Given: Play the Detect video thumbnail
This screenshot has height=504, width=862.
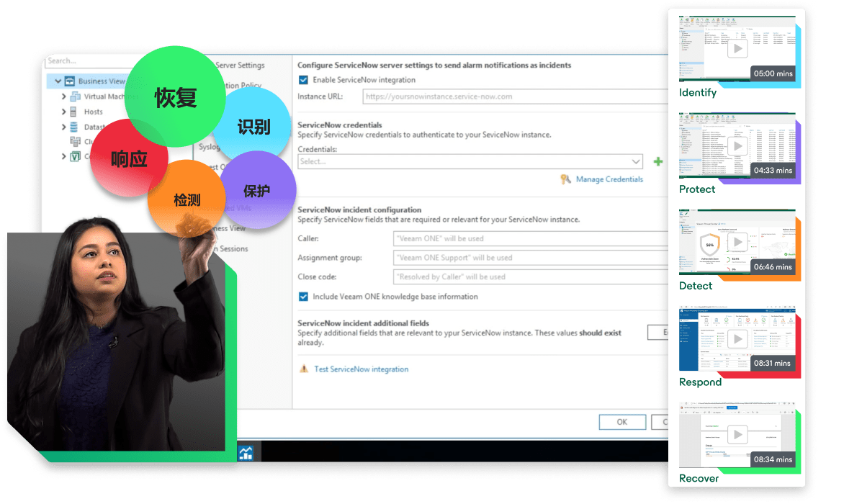Looking at the screenshot, I should tap(737, 243).
